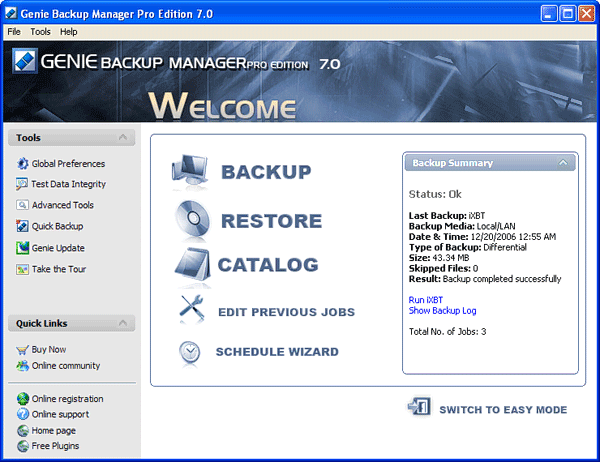Screen dimensions: 600x462
Task: Click the Global Preferences gear icon
Action: (22, 163)
